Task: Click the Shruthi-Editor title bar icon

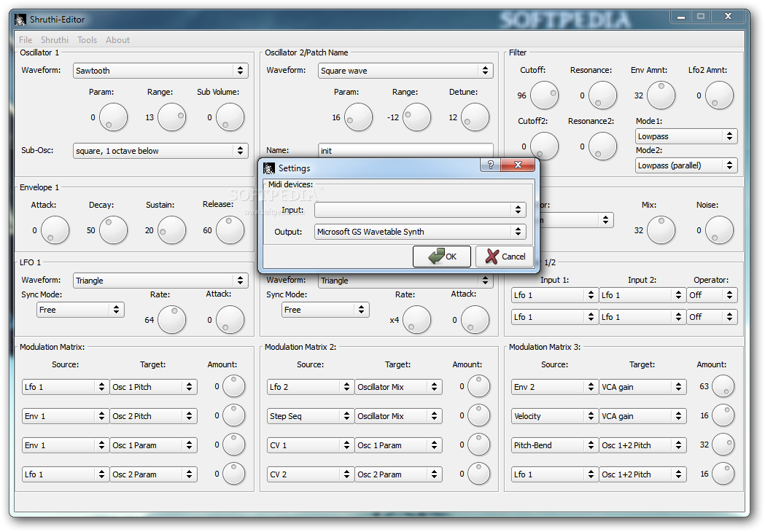Action: coord(20,19)
